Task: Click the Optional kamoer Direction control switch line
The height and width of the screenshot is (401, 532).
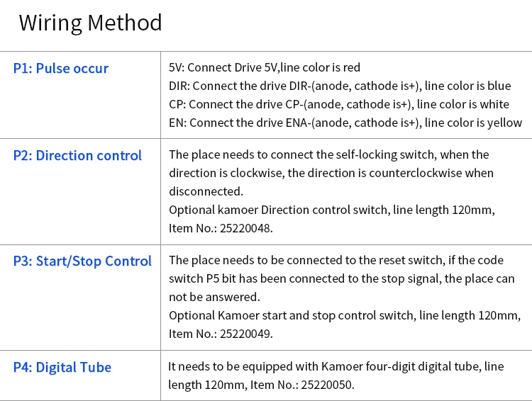Action: 332,210
